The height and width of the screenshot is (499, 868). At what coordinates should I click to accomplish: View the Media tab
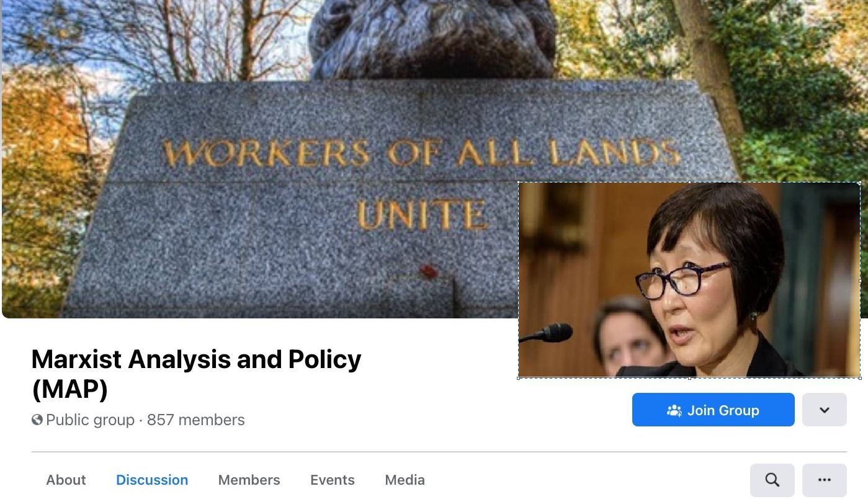pos(405,480)
